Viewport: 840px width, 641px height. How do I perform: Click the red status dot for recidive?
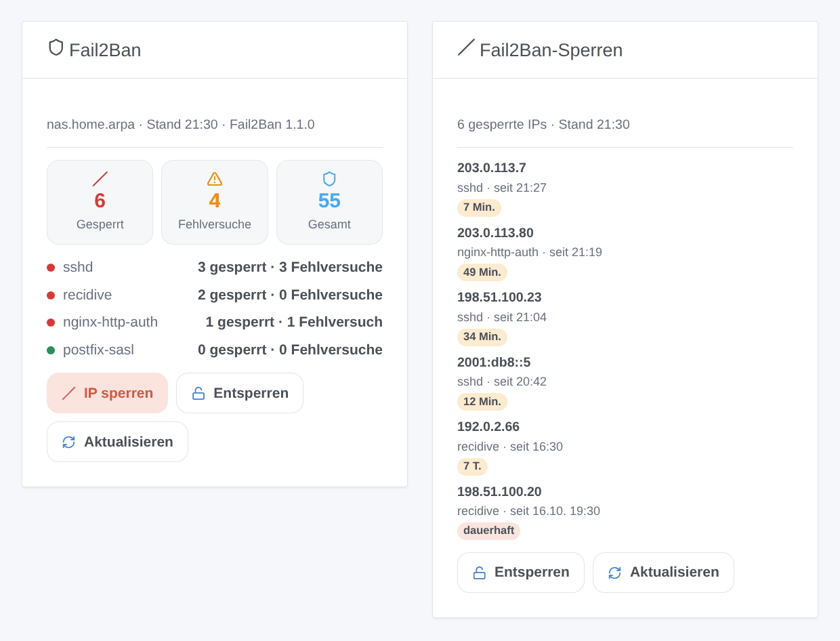tap(51, 295)
